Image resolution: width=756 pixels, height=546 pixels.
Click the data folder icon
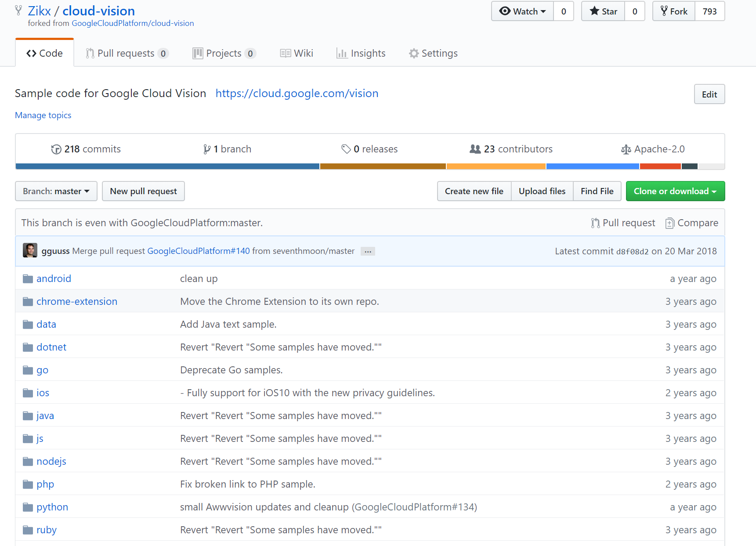28,324
